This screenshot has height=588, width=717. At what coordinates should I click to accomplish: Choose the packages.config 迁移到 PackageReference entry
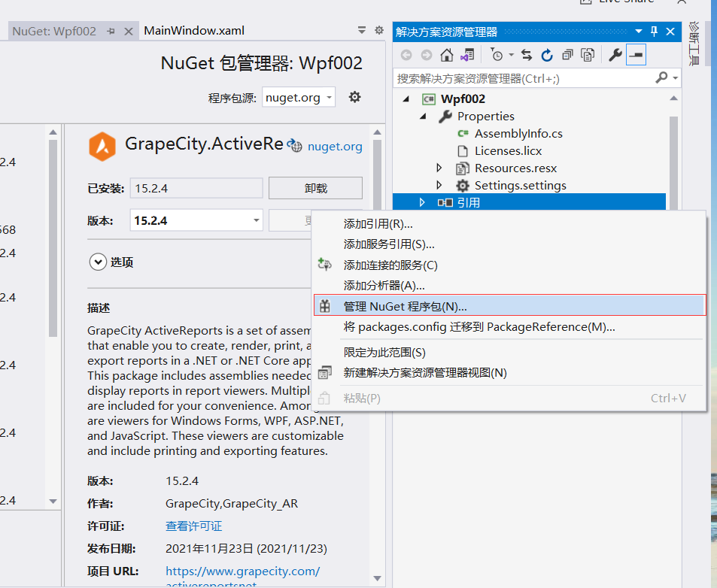510,326
